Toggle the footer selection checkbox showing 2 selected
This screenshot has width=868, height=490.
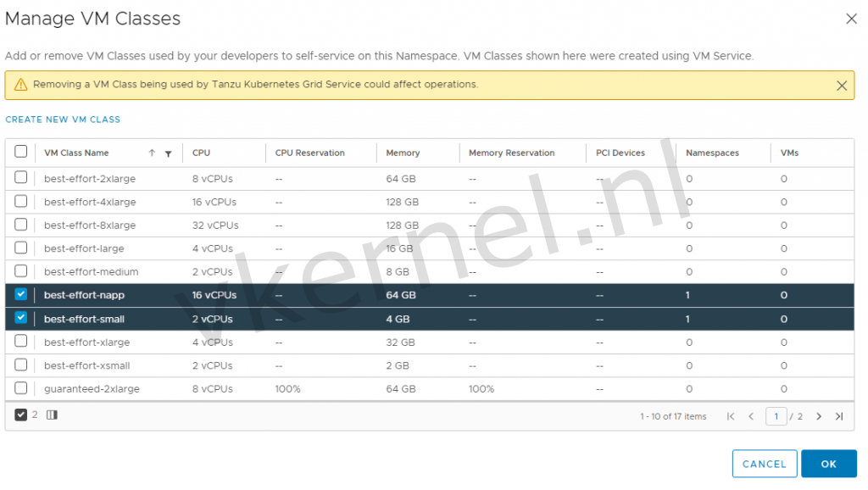[x=21, y=415]
